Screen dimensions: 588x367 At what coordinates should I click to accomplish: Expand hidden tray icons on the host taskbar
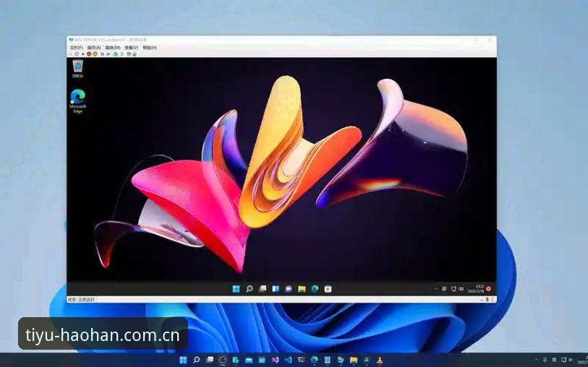535,360
